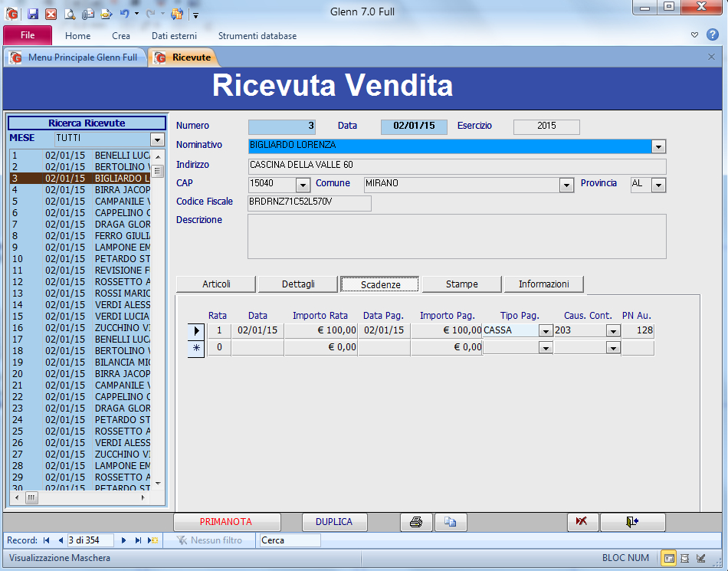Click the exit door icon button
The width and height of the screenshot is (728, 571).
(x=632, y=522)
